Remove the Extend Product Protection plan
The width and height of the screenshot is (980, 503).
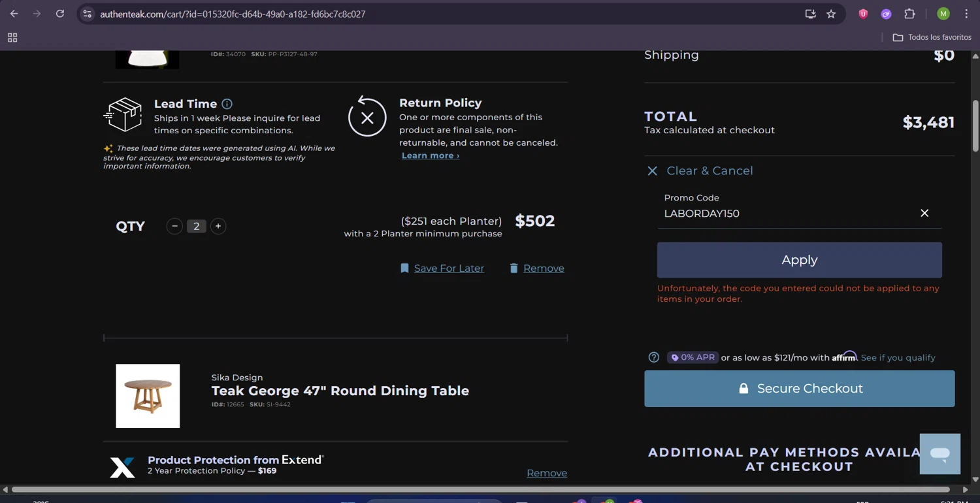pyautogui.click(x=547, y=473)
